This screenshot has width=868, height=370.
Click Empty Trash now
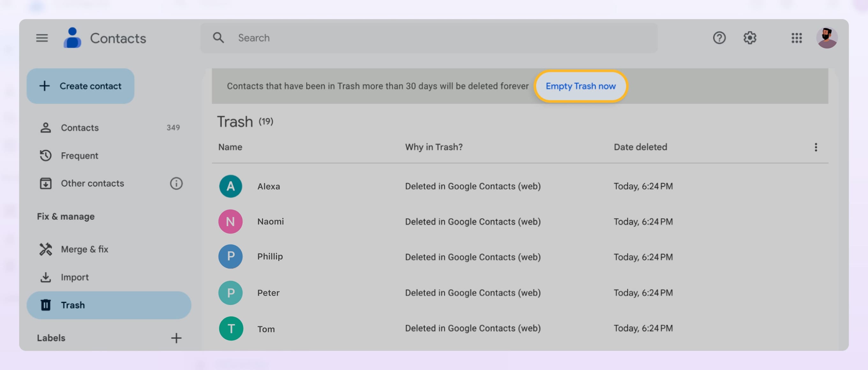[580, 86]
